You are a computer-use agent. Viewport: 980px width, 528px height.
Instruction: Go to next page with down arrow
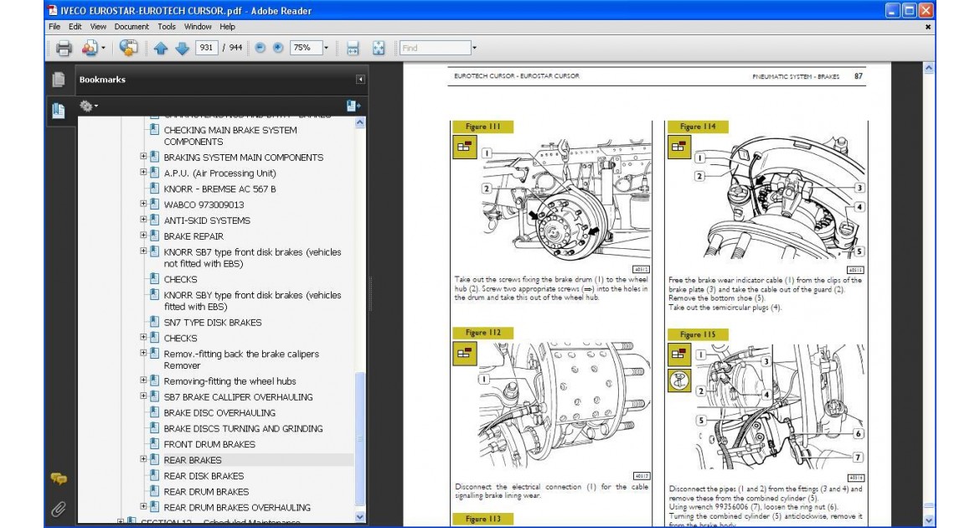182,48
